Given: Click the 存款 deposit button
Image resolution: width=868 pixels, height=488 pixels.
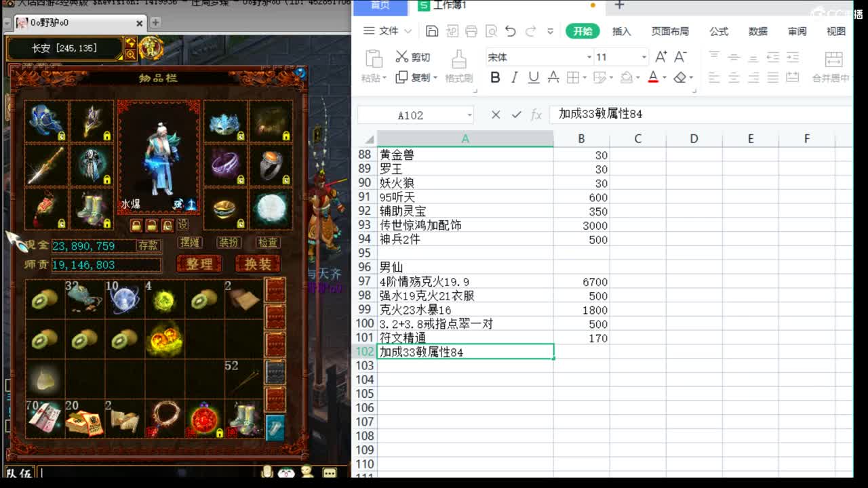Looking at the screenshot, I should [148, 245].
